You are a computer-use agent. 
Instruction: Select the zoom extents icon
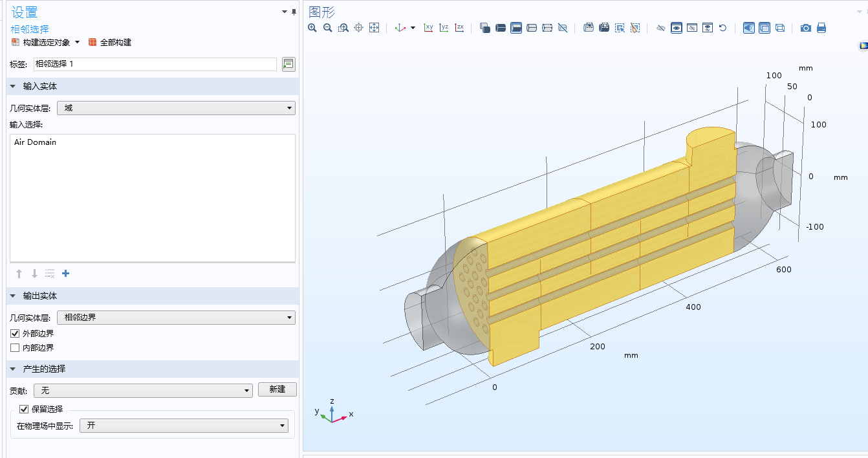(374, 28)
